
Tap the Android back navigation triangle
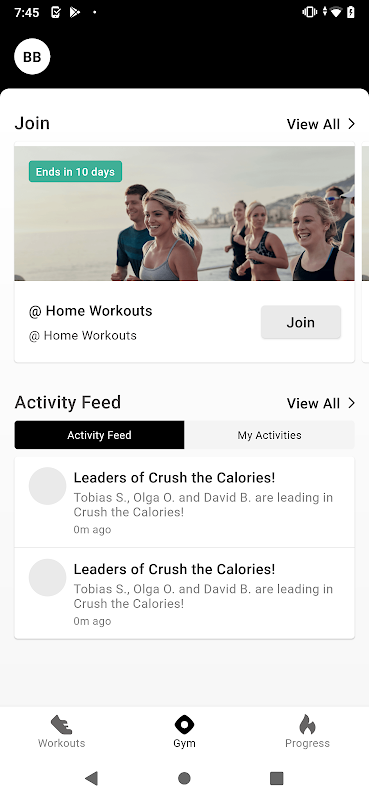click(91, 778)
